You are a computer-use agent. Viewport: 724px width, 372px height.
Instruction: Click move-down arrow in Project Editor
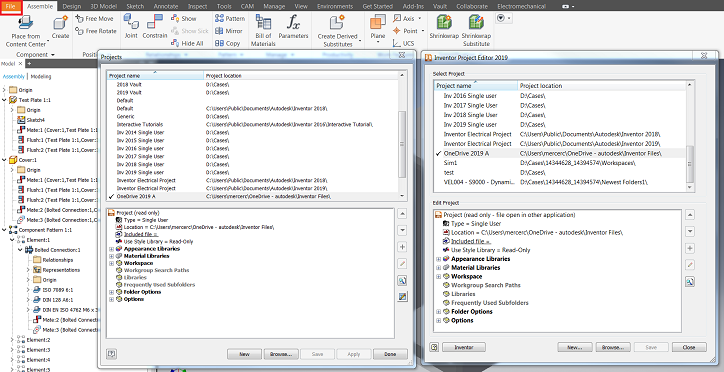[690, 231]
